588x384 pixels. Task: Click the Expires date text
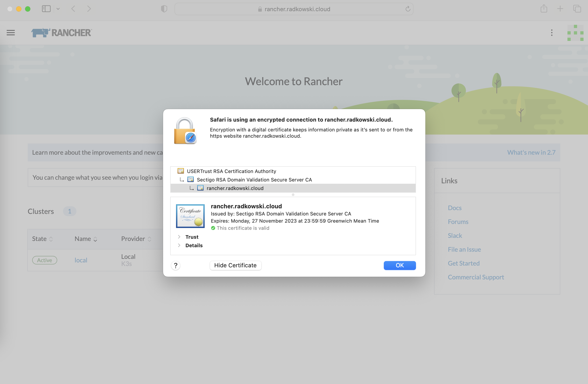[x=295, y=221]
